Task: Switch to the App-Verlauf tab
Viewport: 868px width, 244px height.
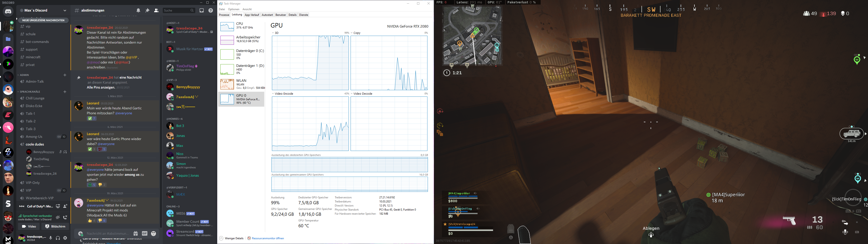Action: click(252, 15)
